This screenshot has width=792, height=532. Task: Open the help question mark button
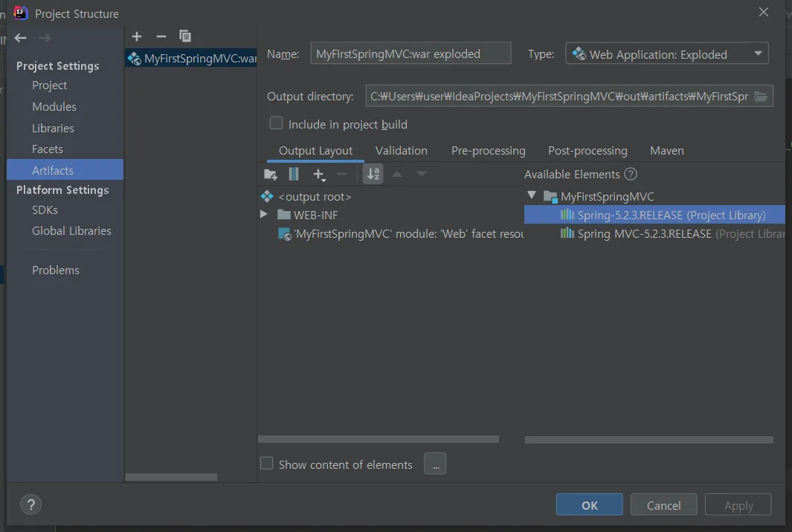(x=30, y=505)
